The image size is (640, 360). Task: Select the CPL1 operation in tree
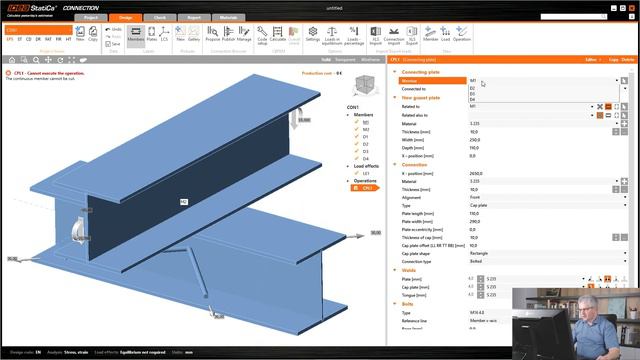click(364, 188)
